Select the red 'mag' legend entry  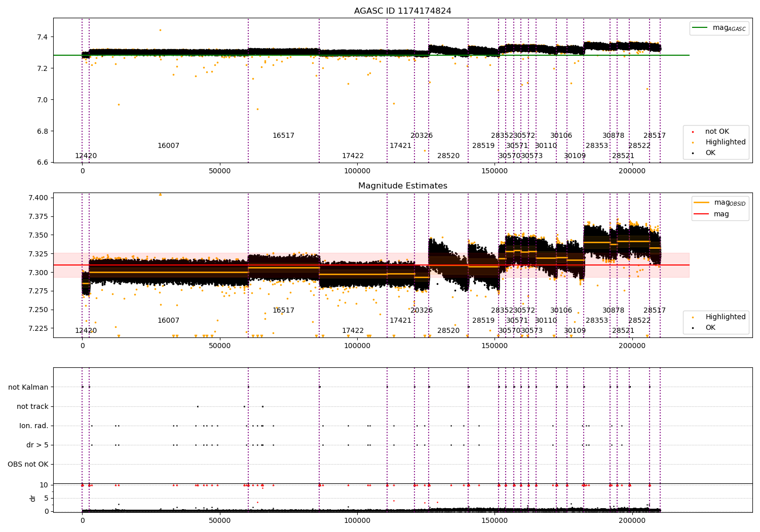point(711,214)
